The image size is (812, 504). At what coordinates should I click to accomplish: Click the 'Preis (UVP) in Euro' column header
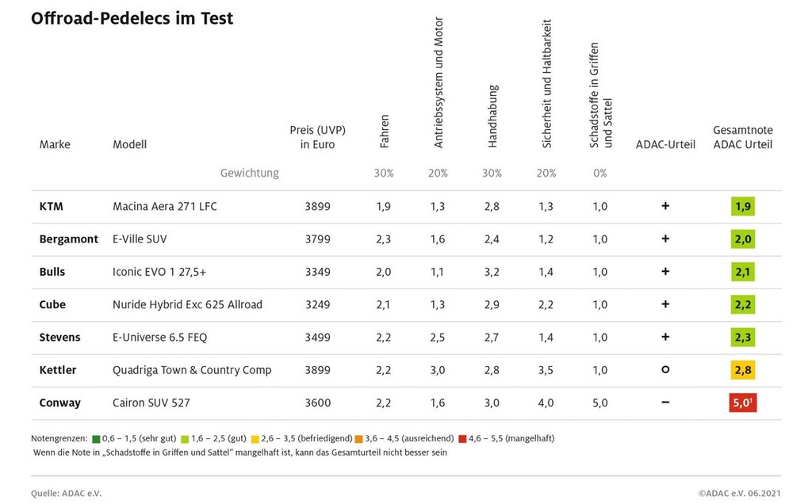pos(317,137)
